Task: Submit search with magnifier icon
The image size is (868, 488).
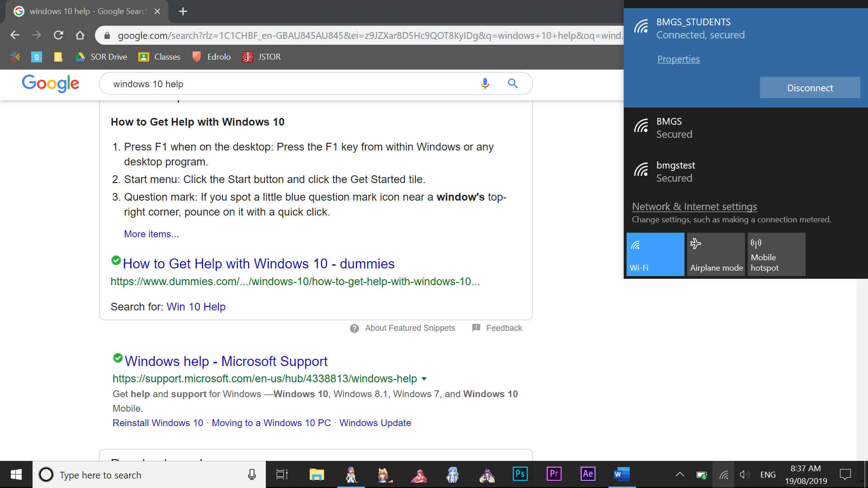Action: coord(513,84)
